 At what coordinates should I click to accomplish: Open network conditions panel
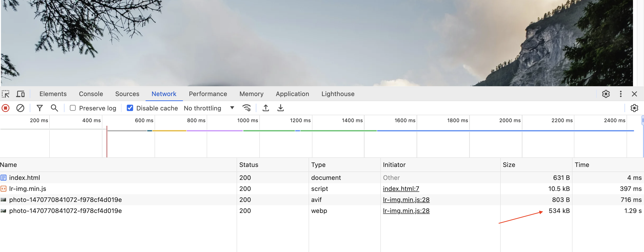246,108
